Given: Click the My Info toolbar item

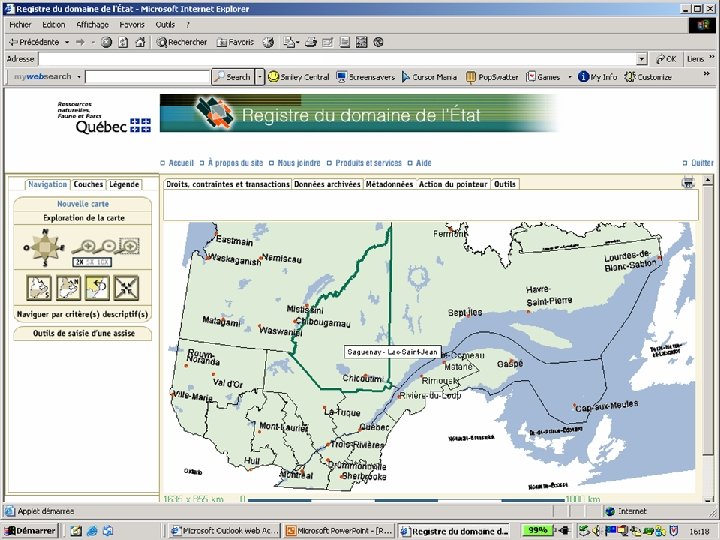Looking at the screenshot, I should (597, 77).
